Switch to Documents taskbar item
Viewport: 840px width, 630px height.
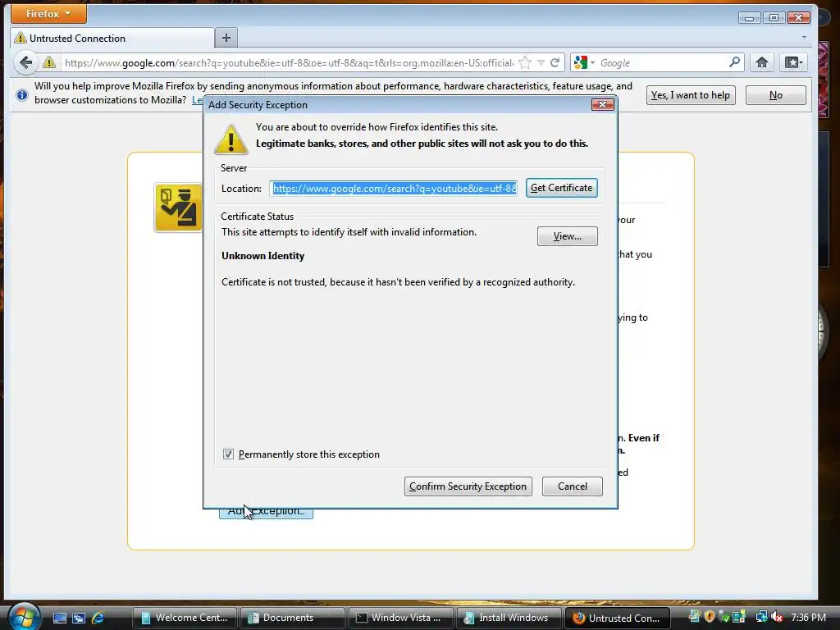(x=292, y=618)
